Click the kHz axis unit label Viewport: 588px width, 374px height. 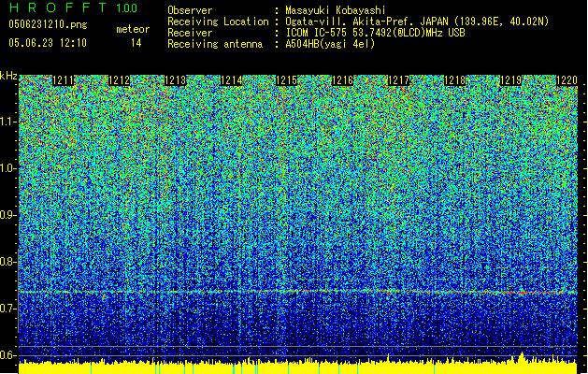(x=8, y=76)
